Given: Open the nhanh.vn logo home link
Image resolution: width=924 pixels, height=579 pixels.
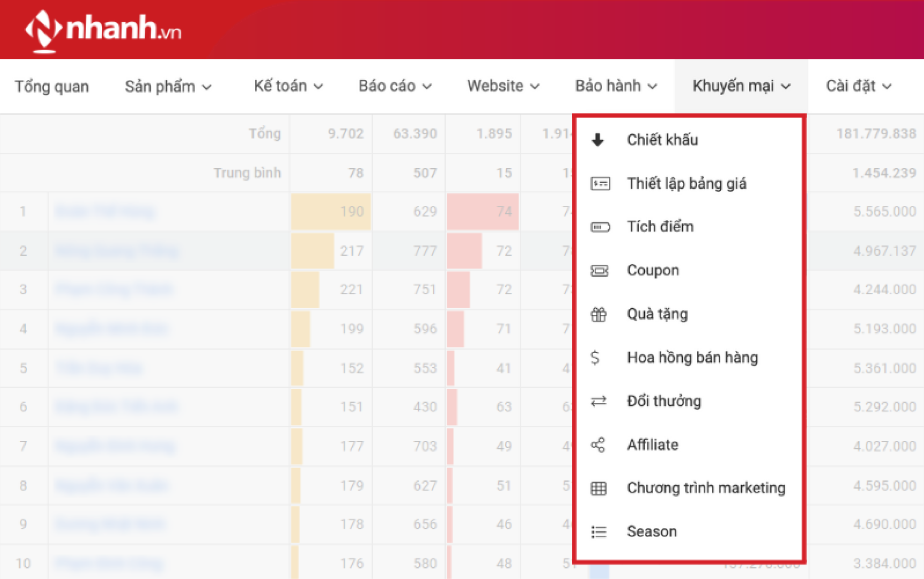Looking at the screenshot, I should [103, 29].
